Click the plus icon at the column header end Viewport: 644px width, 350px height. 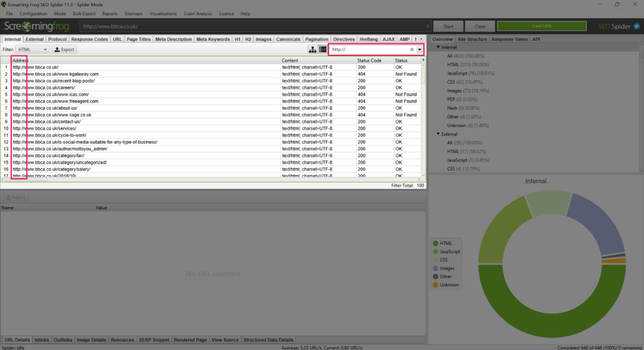pyautogui.click(x=423, y=60)
